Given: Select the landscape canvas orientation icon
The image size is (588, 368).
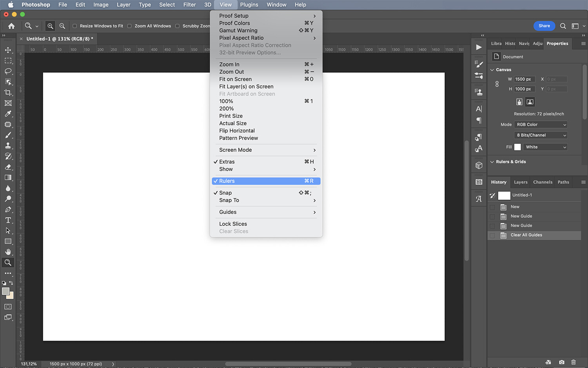Looking at the screenshot, I should 530,102.
